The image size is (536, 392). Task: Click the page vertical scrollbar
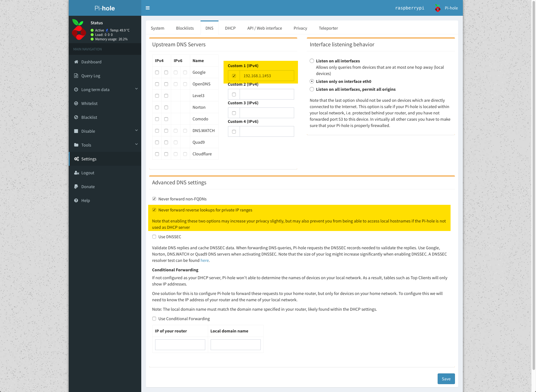point(533,185)
